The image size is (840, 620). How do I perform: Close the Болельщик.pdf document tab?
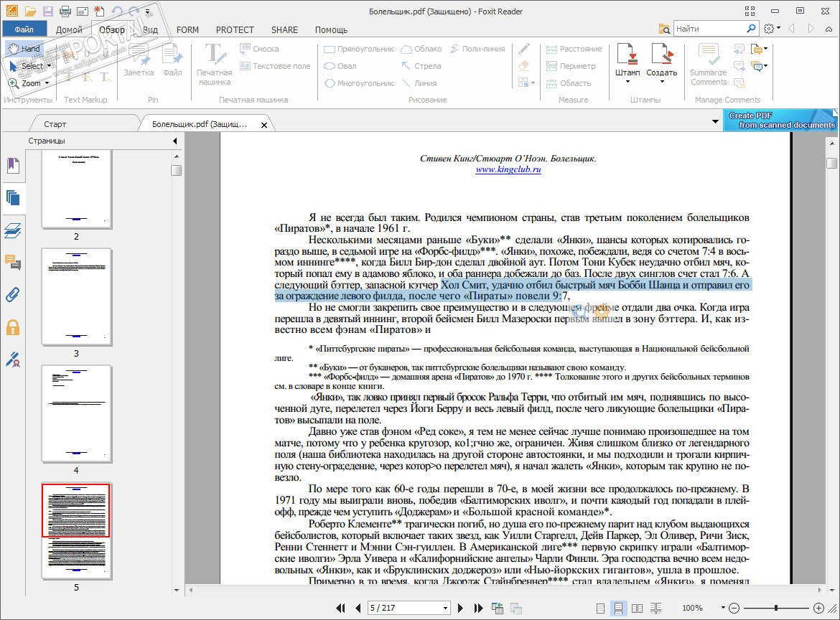(263, 125)
